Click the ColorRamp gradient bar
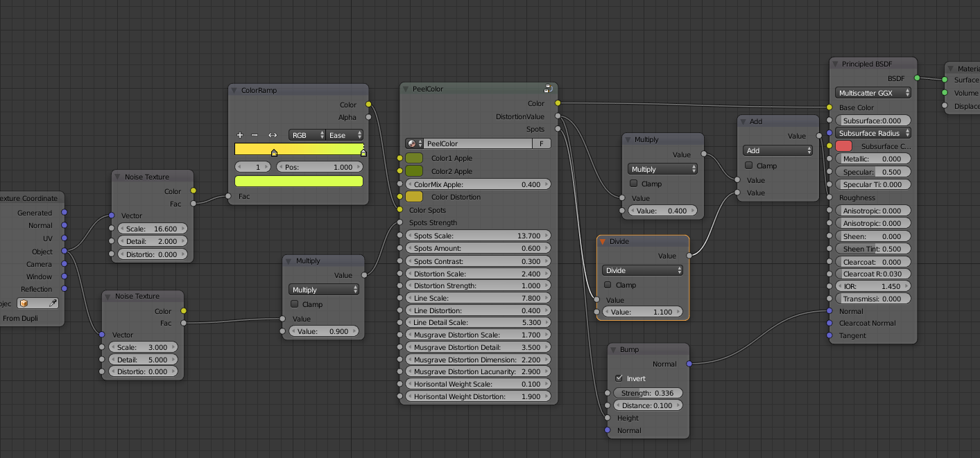Image resolution: width=980 pixels, height=458 pixels. point(299,148)
